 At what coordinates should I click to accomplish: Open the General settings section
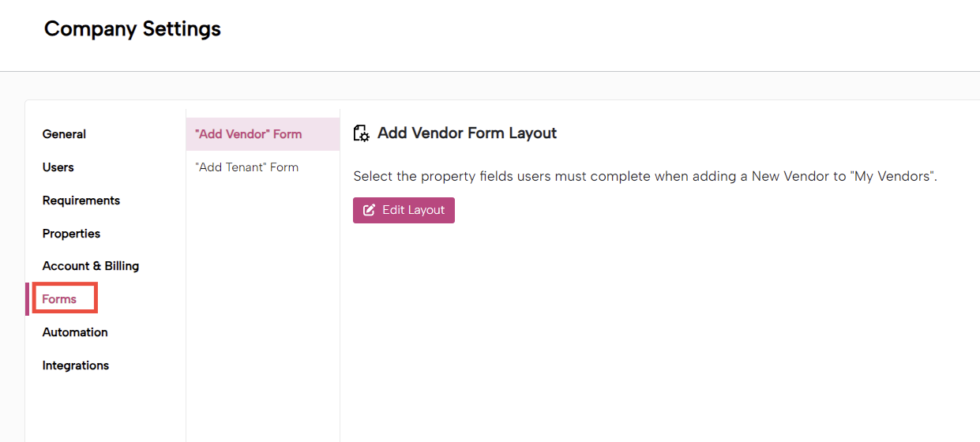coord(64,134)
